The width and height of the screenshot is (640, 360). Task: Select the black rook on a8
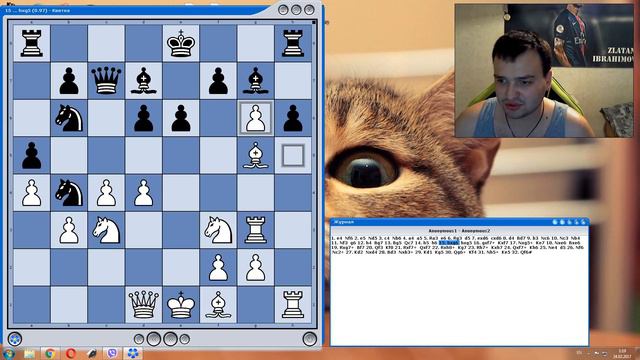pos(31,43)
